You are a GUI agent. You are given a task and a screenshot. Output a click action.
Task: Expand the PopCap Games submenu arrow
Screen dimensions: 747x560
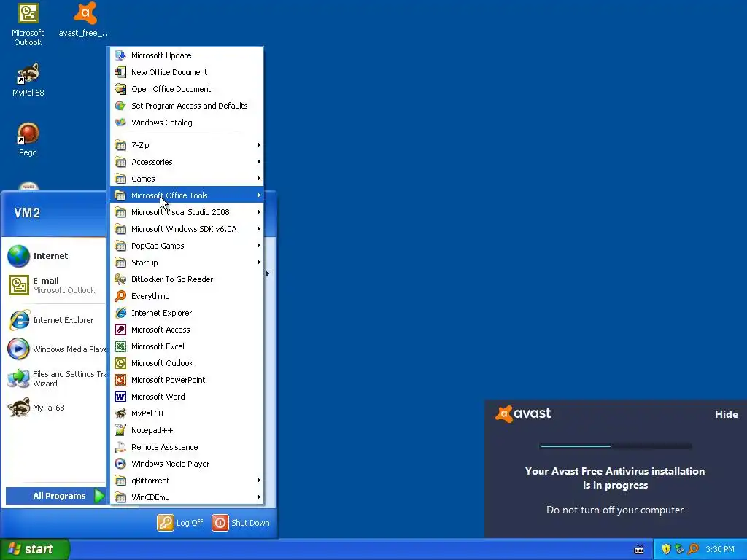(259, 246)
